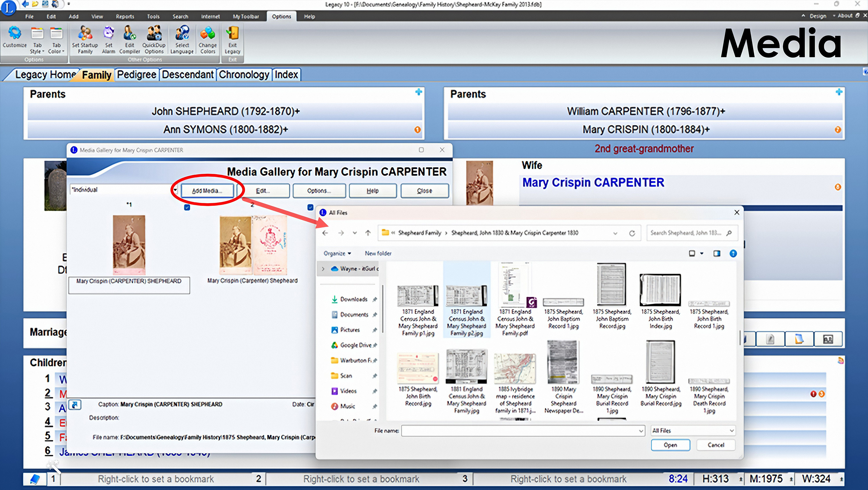Toggle the checkbox on media item 2
The width and height of the screenshot is (868, 490).
310,207
